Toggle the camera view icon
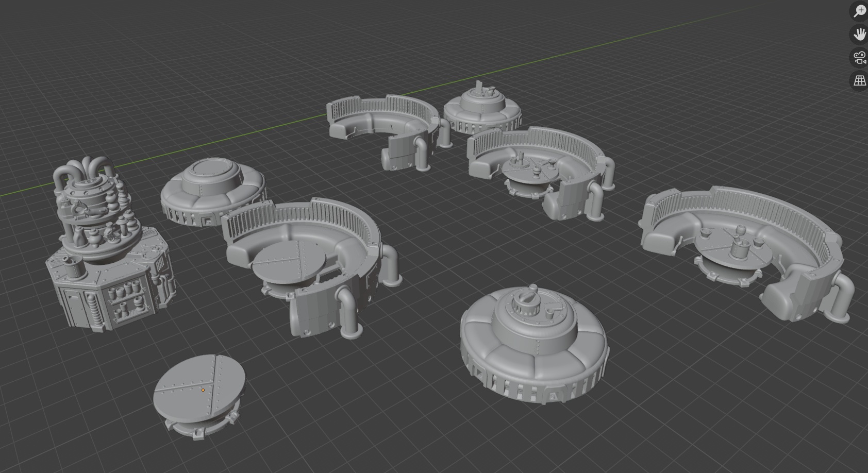The width and height of the screenshot is (868, 473). [859, 58]
